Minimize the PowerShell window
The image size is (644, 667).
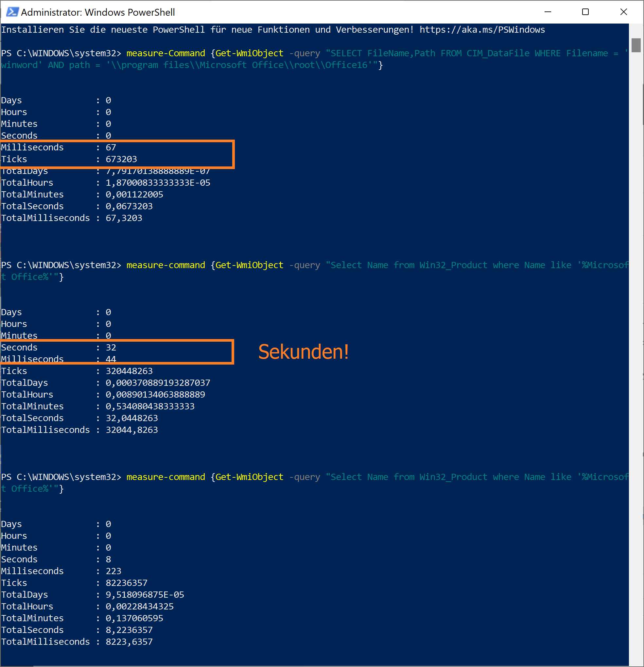pos(548,12)
